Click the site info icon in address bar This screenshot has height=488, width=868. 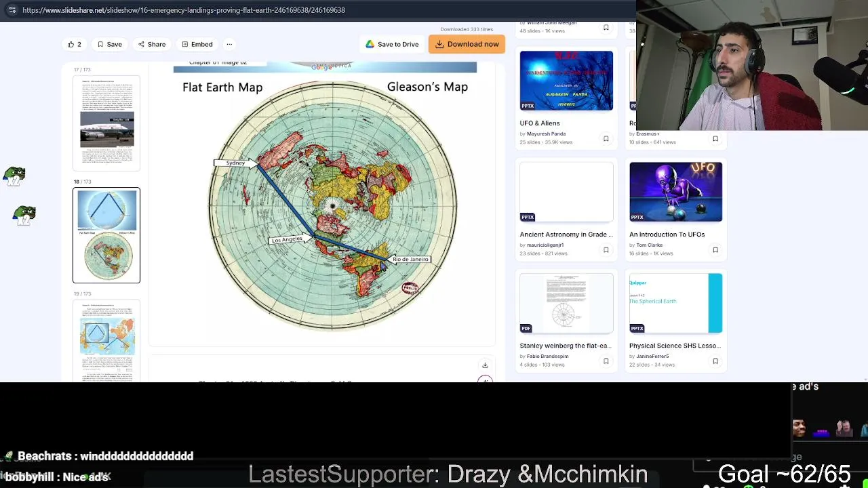(12, 10)
